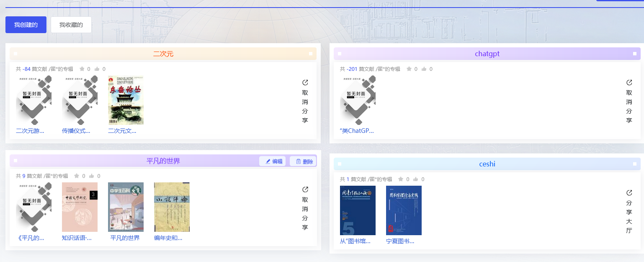Click the share icon in the chatgpt card

[629, 83]
